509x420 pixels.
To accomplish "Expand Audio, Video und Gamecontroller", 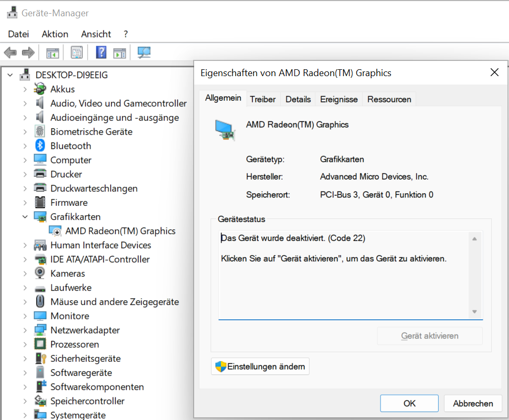I will click(x=25, y=103).
